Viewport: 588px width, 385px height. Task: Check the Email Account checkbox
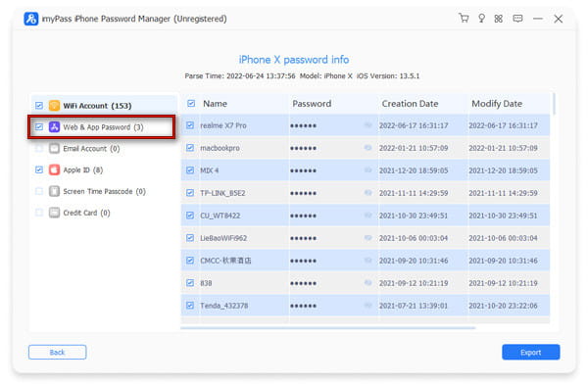point(39,149)
